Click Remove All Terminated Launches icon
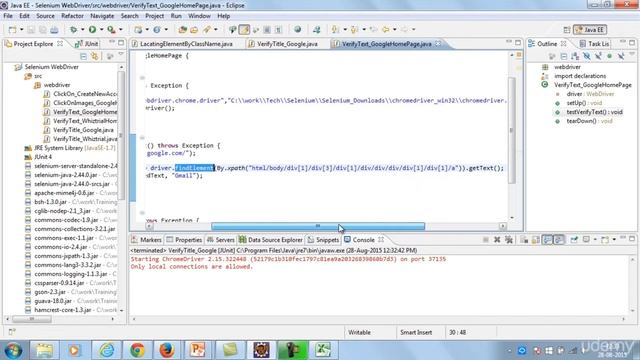This screenshot has height=360, width=640. [x=509, y=240]
